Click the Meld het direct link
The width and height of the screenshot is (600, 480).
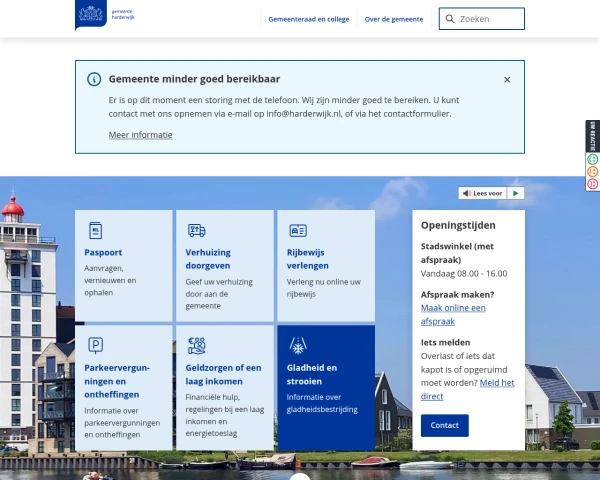468,390
